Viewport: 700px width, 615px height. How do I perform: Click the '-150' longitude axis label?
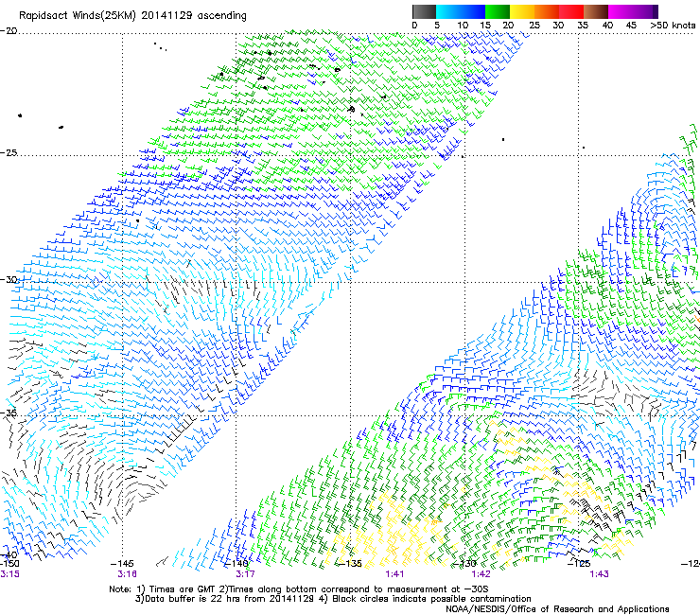tap(9, 564)
